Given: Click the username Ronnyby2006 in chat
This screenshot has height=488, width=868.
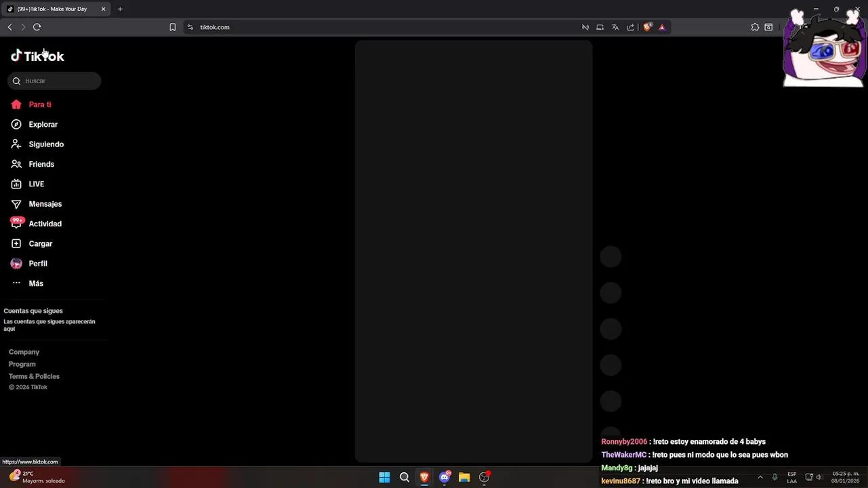Looking at the screenshot, I should (x=624, y=442).
